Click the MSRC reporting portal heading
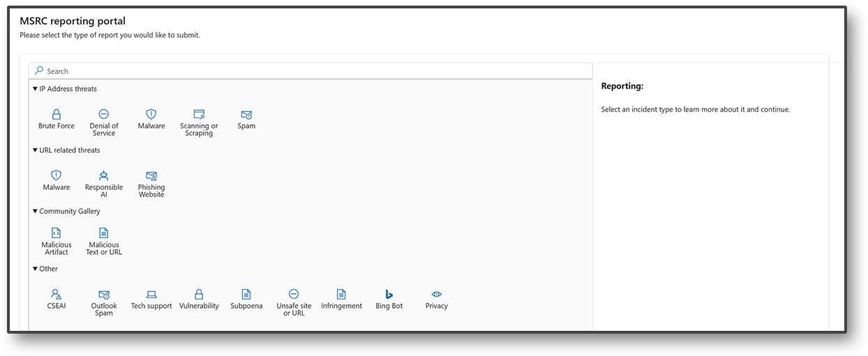This screenshot has width=868, height=356. [73, 22]
